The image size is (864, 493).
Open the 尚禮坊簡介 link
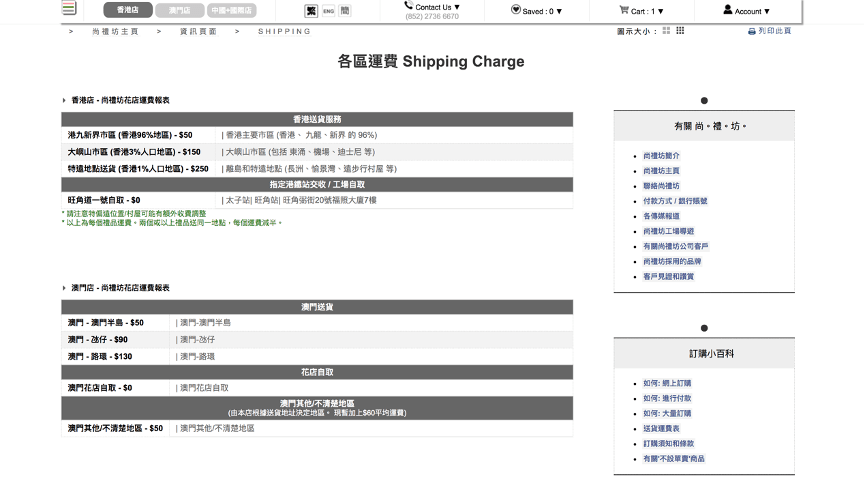(661, 156)
